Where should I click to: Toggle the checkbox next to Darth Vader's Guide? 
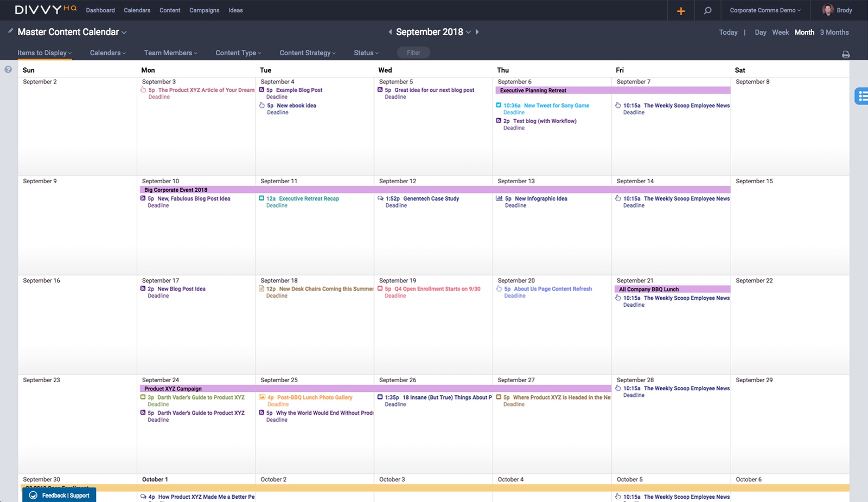coord(143,397)
